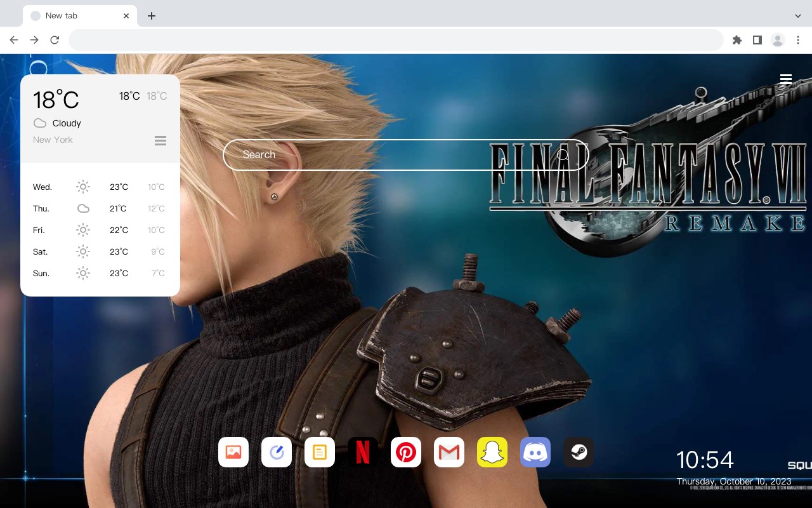The image size is (812, 508).
Task: Open the Chrome three-dot menu
Action: point(798,40)
